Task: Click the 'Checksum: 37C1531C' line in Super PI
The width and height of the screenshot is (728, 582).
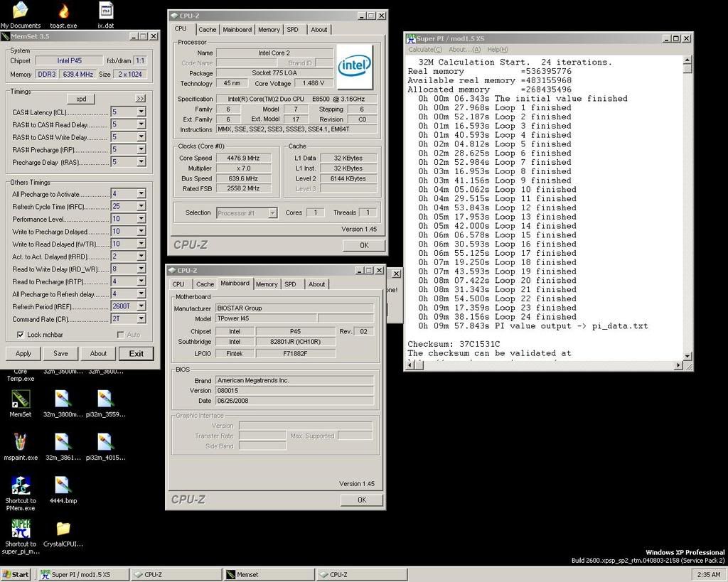Action: pos(454,345)
